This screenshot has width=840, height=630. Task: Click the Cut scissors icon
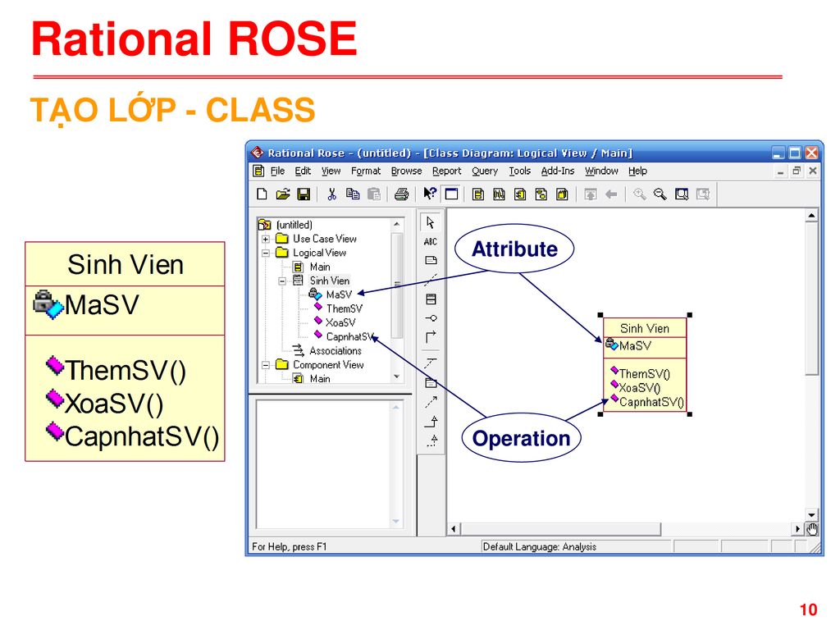(x=331, y=194)
